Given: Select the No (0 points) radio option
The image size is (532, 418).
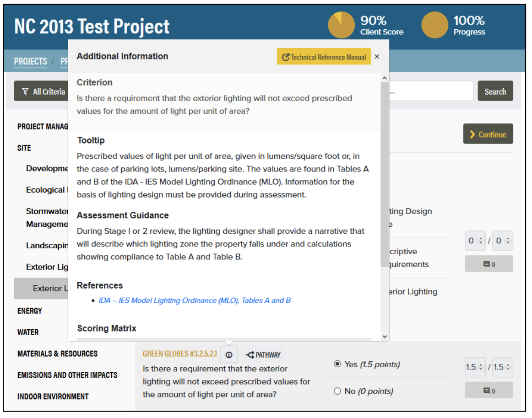Looking at the screenshot, I should 338,391.
